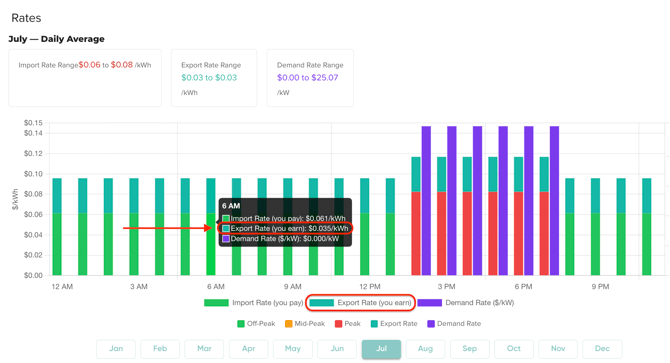Screen dimensions: 670x363
Task: Select the May month button
Action: click(x=293, y=348)
